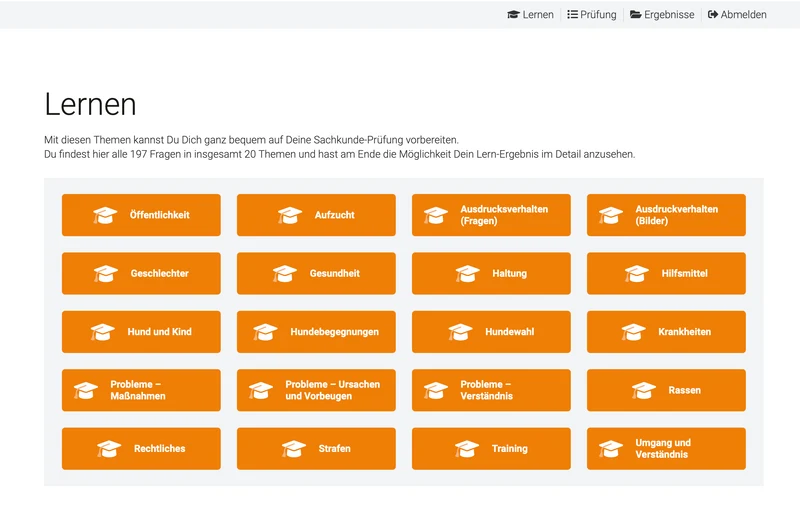Click the cap icon on the Hilfsmittel tile

pos(637,274)
